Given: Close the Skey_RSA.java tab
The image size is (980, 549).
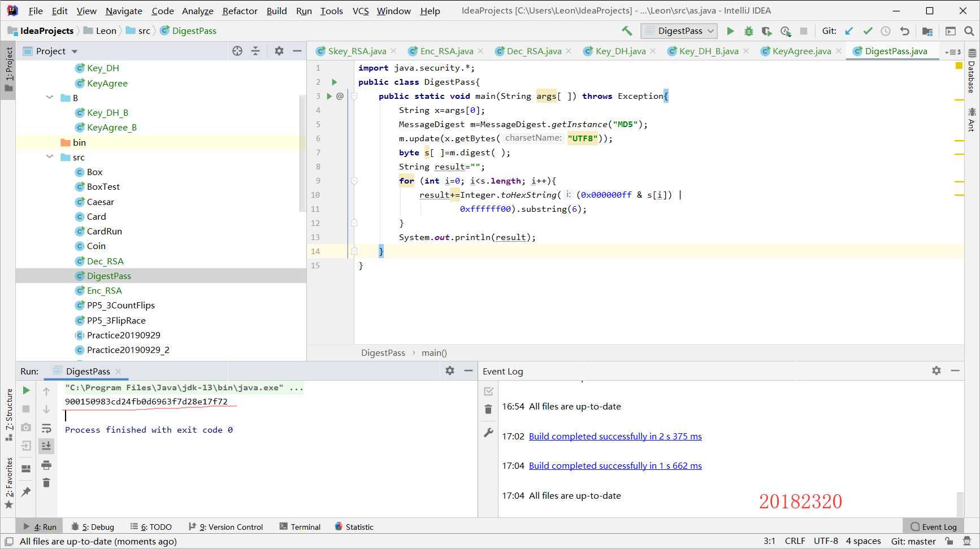Looking at the screenshot, I should pos(394,51).
